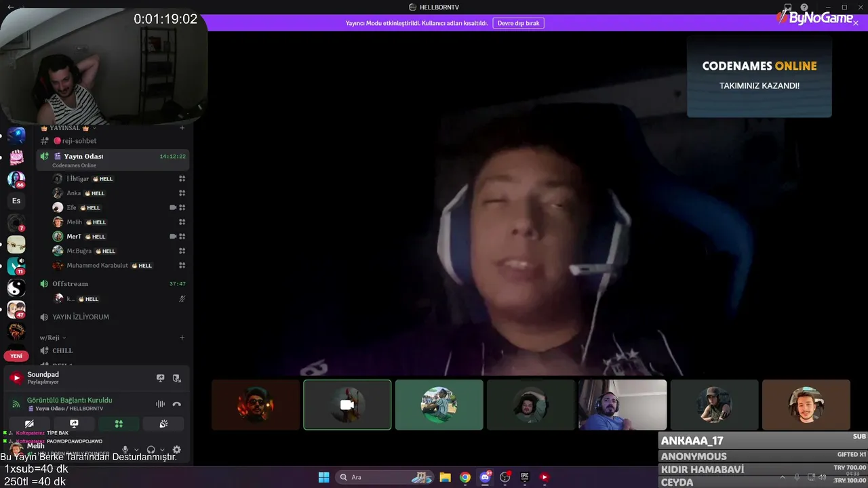The height and width of the screenshot is (488, 868).
Task: Click the Soundpad stream options icon
Action: [176, 378]
